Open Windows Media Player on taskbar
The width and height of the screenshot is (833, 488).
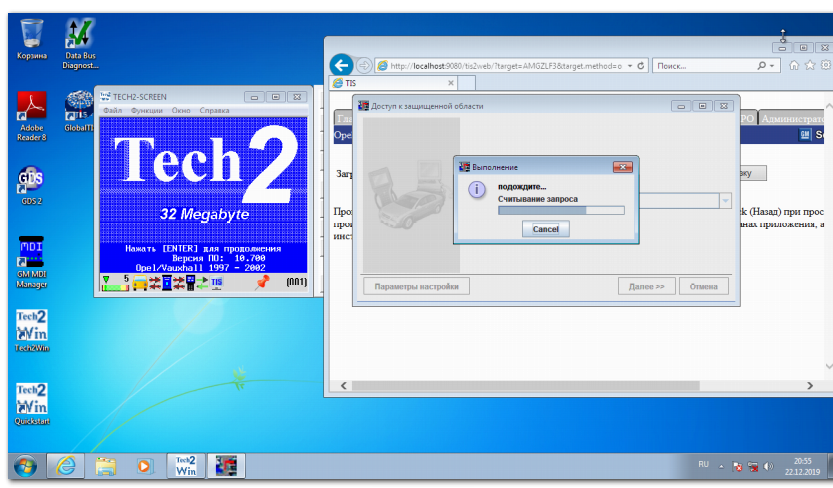(x=144, y=466)
